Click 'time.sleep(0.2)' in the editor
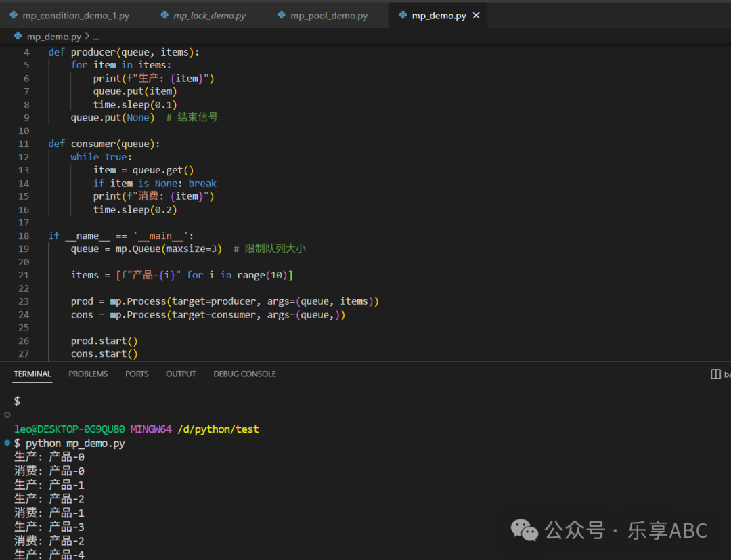Viewport: 731px width, 560px height. pos(135,209)
